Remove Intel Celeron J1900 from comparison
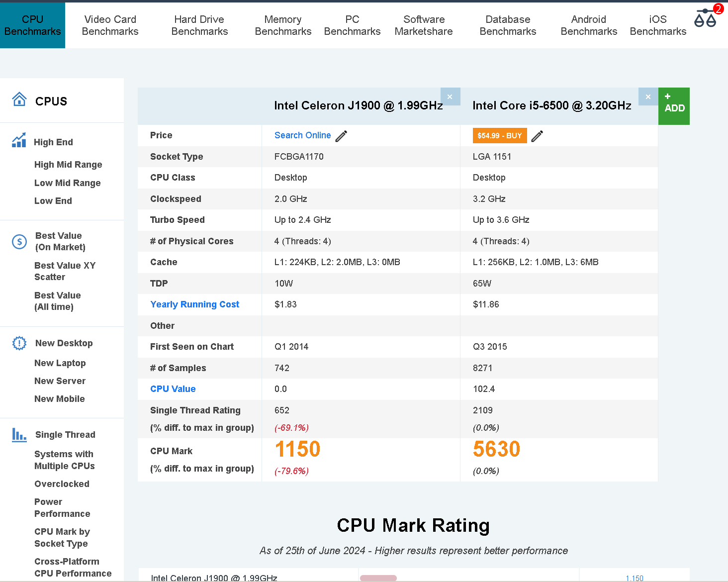The height and width of the screenshot is (582, 728). click(x=450, y=97)
